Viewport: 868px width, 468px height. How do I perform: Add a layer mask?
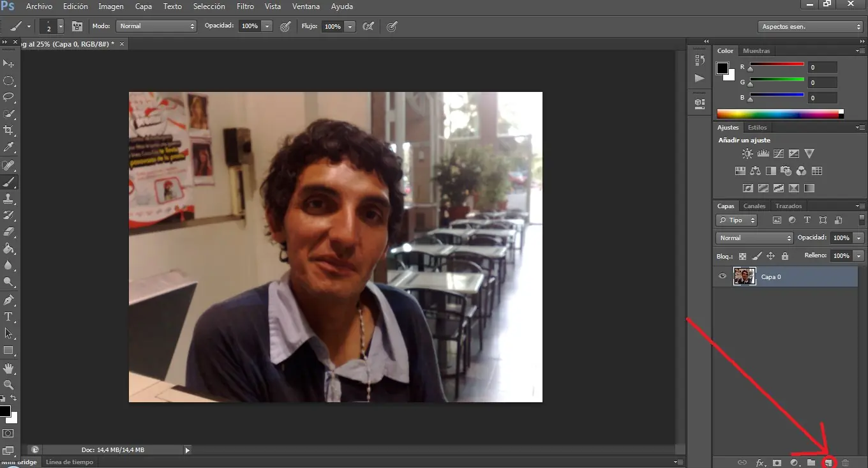click(777, 462)
